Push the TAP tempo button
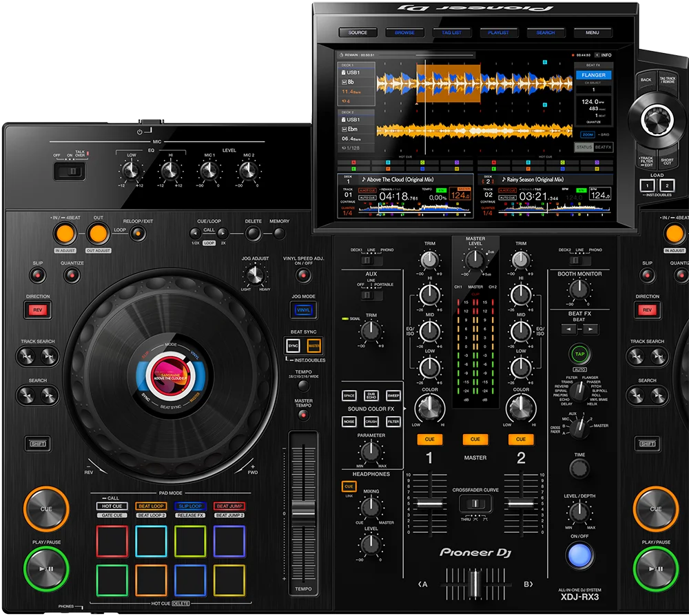Image resolution: width=689 pixels, height=616 pixels. tap(580, 353)
